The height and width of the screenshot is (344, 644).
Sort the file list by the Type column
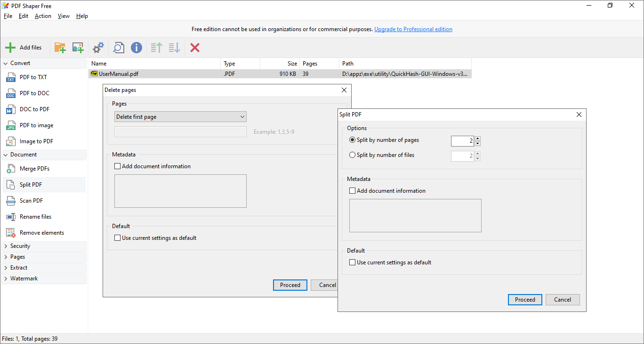(240, 64)
